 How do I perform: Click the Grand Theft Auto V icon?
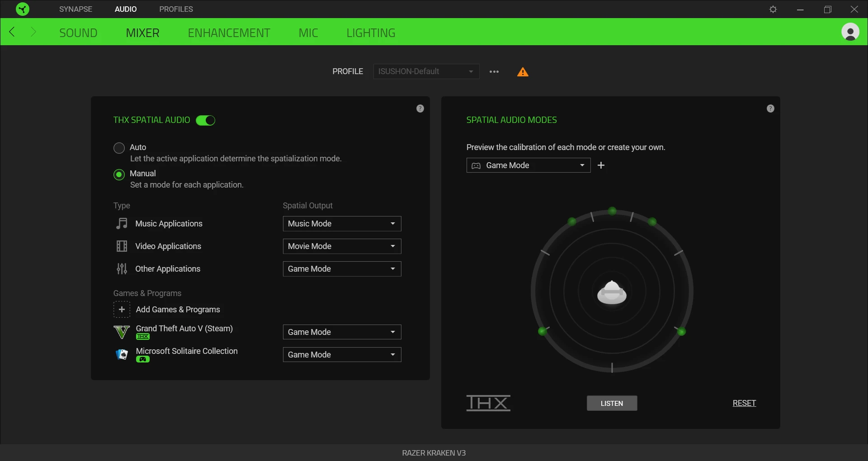click(x=122, y=332)
